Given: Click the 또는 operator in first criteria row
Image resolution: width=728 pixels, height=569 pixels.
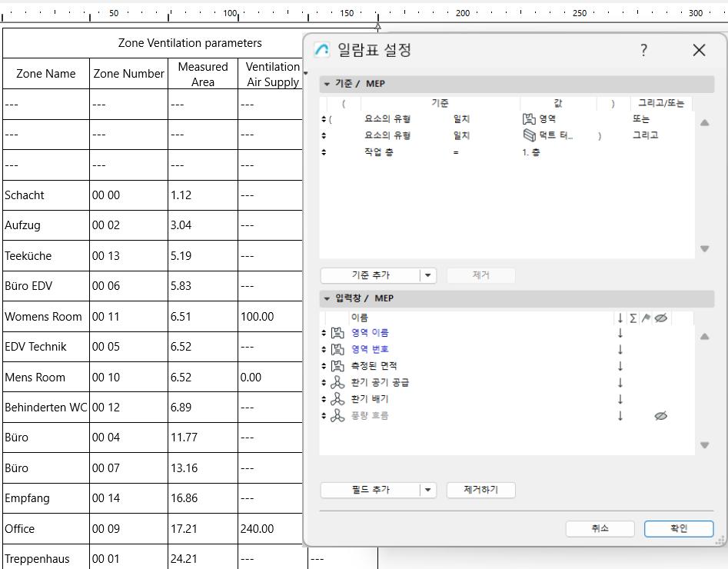Looking at the screenshot, I should point(640,119).
